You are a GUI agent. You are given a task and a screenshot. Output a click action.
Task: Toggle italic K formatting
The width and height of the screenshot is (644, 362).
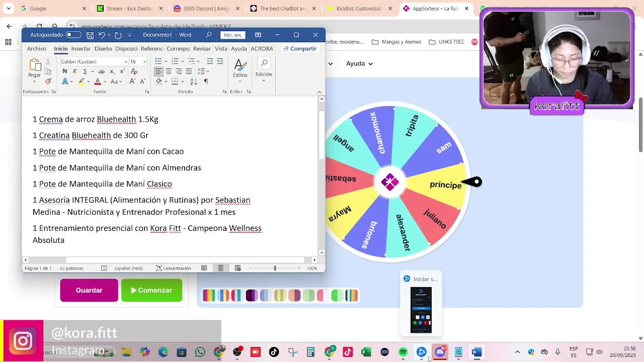(x=75, y=71)
